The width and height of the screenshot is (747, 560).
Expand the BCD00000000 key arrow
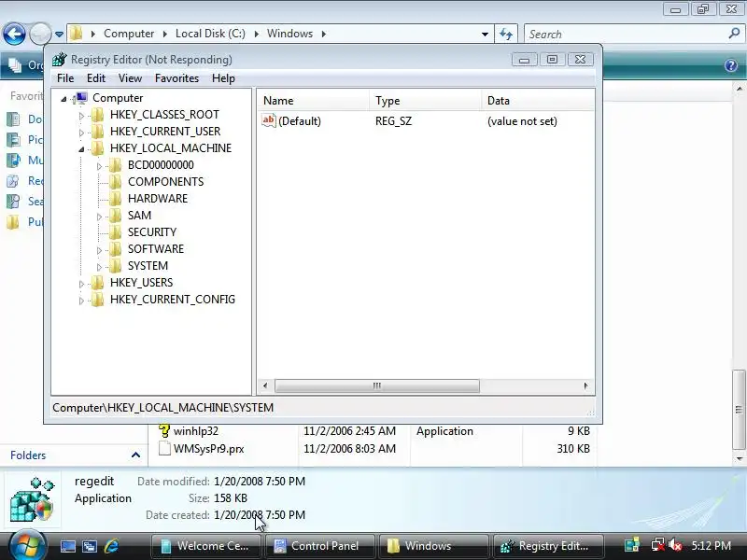coord(99,166)
